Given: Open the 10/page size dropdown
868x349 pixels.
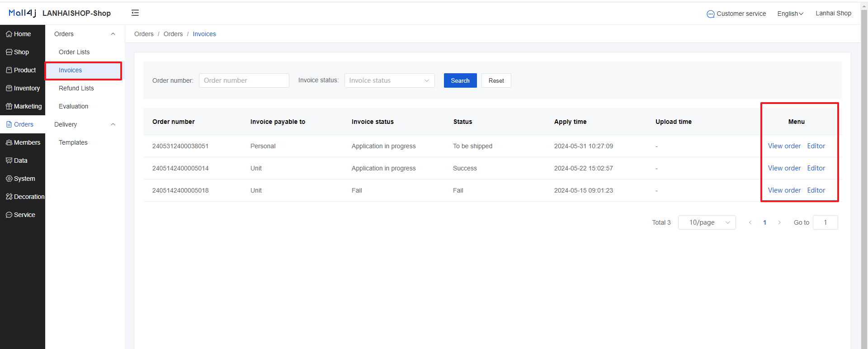Looking at the screenshot, I should pos(707,222).
